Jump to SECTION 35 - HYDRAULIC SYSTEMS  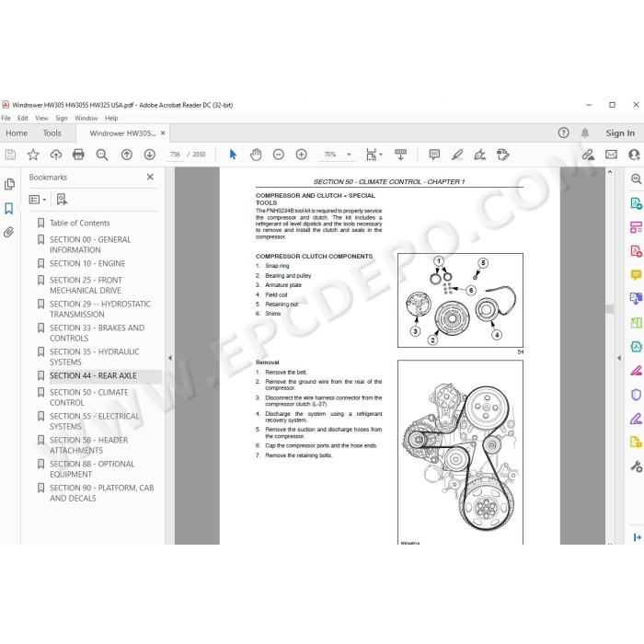[x=95, y=357]
